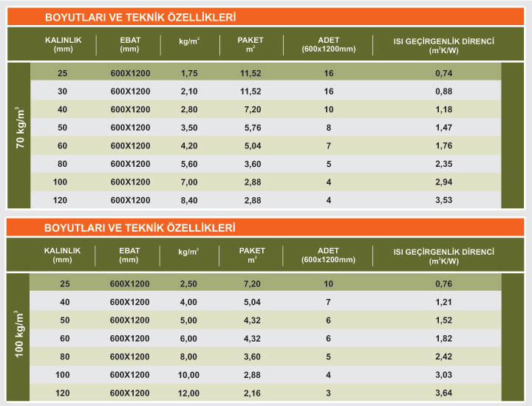Image resolution: width=532 pixels, height=406 pixels.
Task: Pick the '8,00' kg/m² cell
Action: (x=188, y=357)
